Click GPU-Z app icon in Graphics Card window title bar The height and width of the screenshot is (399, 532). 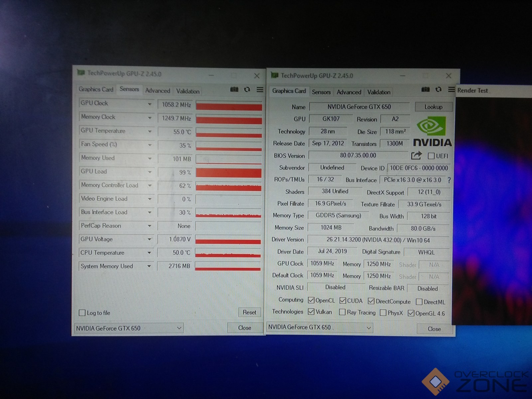274,75
